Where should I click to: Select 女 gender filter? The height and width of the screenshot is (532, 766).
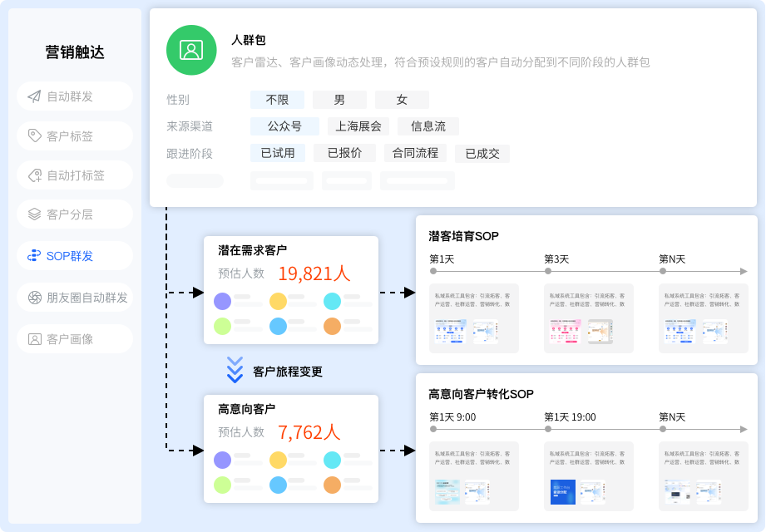coord(402,100)
